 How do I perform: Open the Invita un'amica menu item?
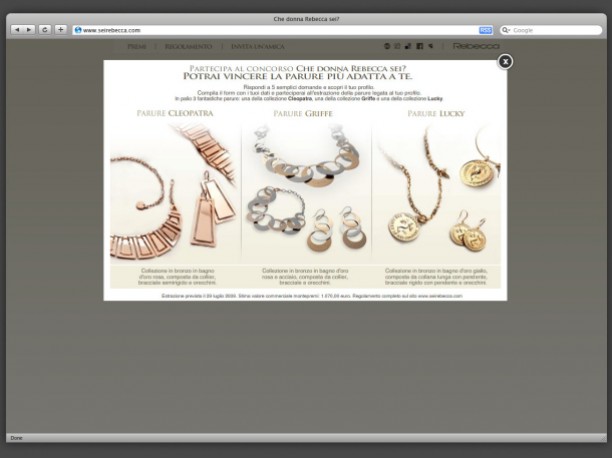click(258, 46)
